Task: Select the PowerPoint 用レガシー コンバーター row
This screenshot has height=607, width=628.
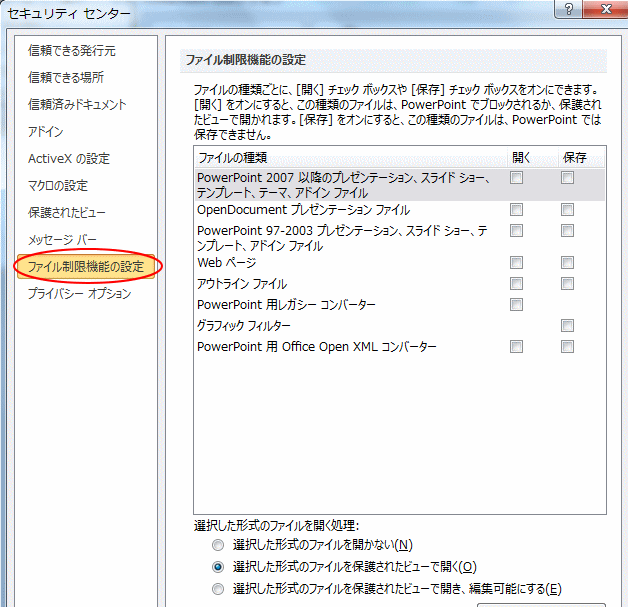Action: (x=400, y=305)
